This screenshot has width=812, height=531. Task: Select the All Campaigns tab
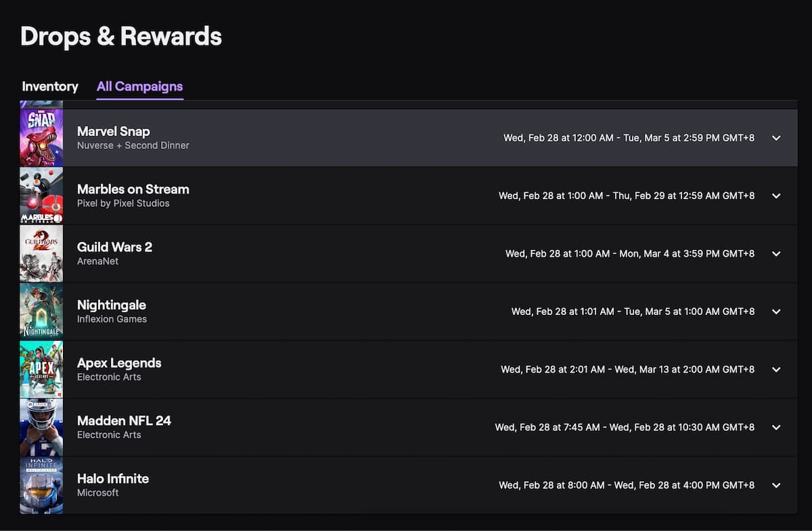coord(139,87)
